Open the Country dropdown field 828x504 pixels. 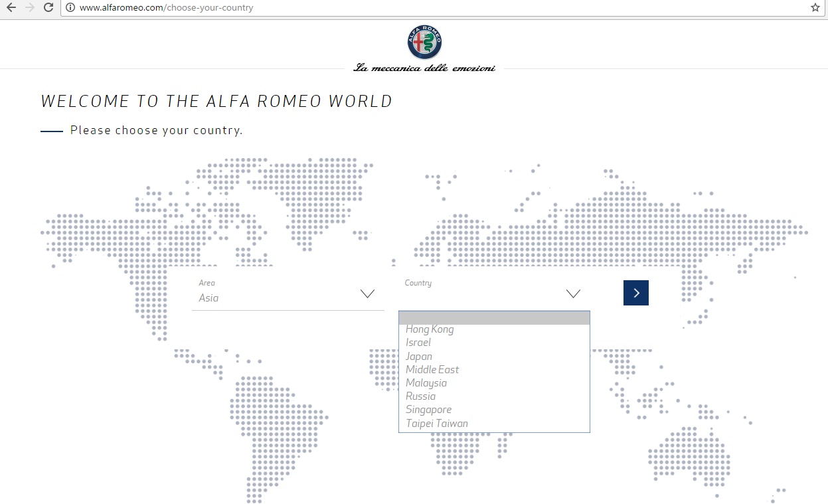(x=493, y=294)
